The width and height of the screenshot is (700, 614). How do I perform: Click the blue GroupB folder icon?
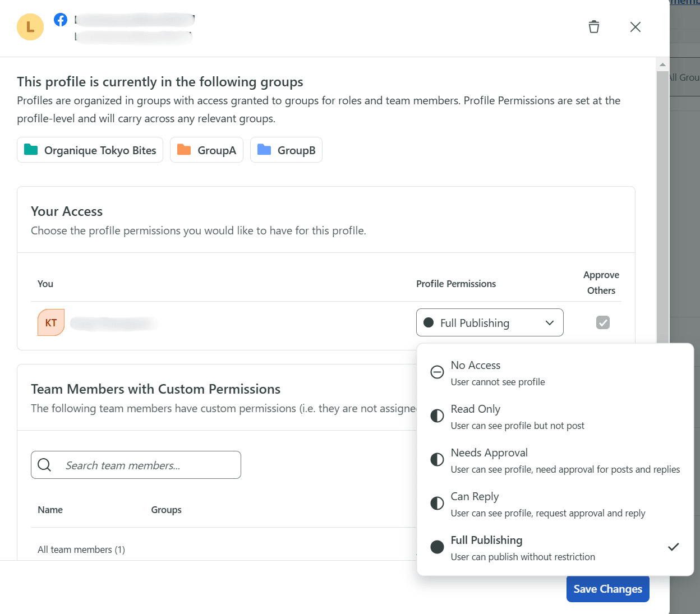(x=264, y=150)
